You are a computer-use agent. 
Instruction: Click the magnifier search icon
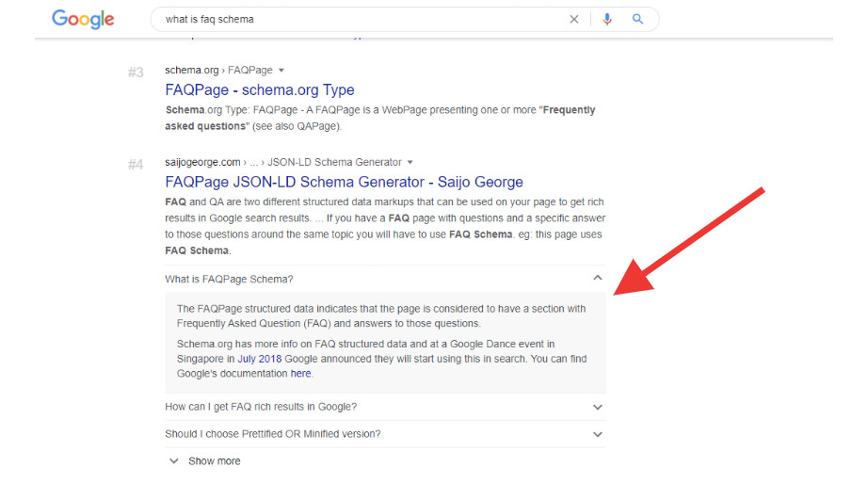(x=637, y=19)
